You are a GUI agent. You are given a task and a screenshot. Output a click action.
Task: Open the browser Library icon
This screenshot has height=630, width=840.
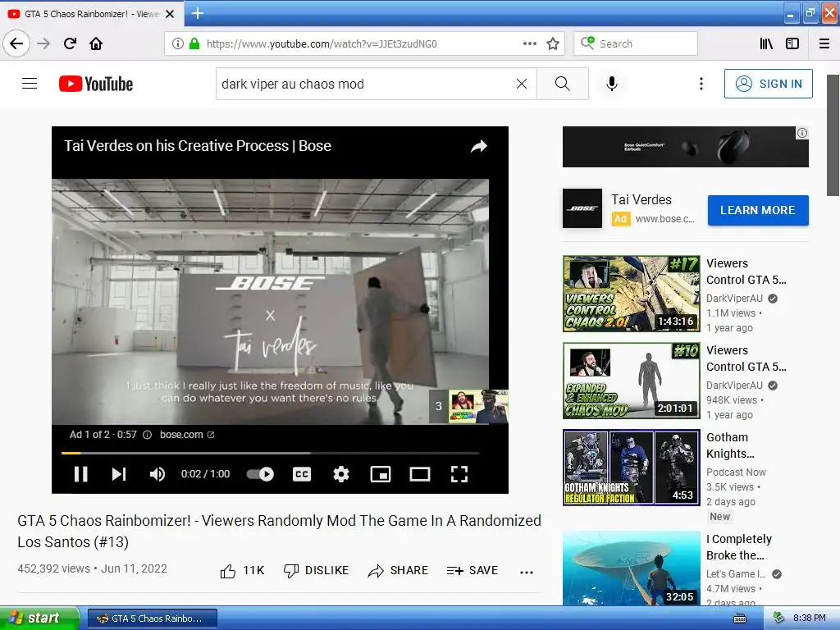[x=766, y=43]
